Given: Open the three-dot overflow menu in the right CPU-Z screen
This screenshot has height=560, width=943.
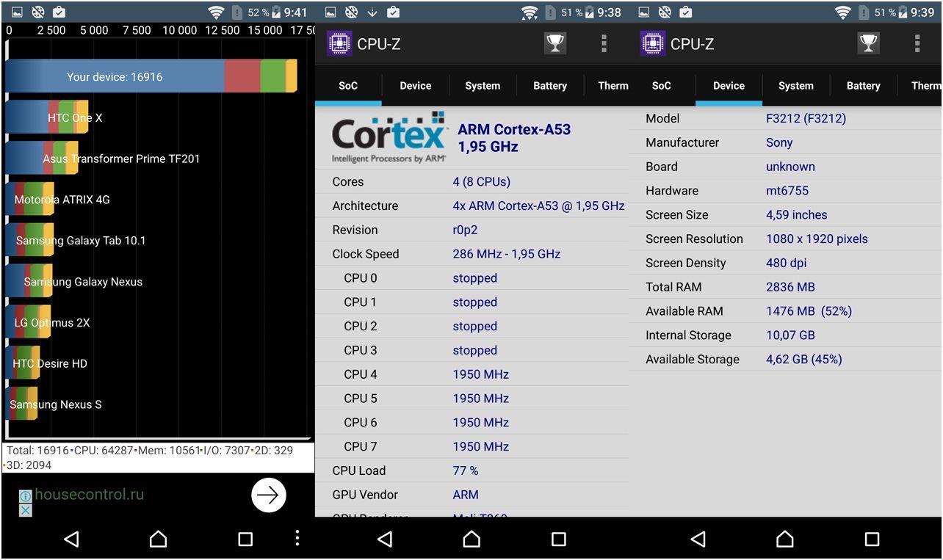Looking at the screenshot, I should (917, 44).
